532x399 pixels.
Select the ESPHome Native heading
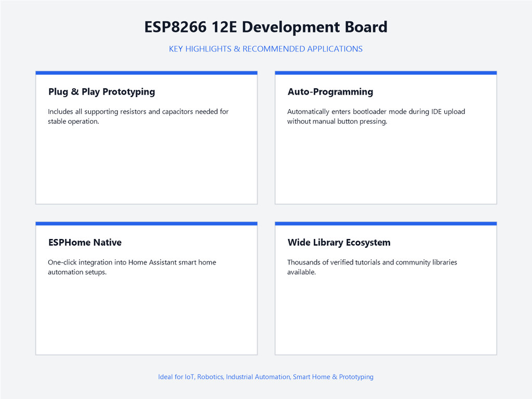click(x=85, y=243)
